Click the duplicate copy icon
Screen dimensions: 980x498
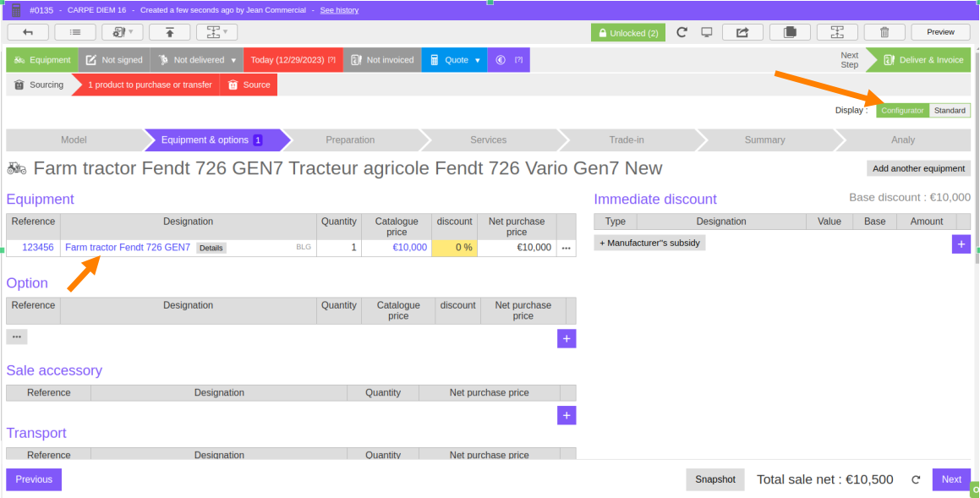pos(790,32)
